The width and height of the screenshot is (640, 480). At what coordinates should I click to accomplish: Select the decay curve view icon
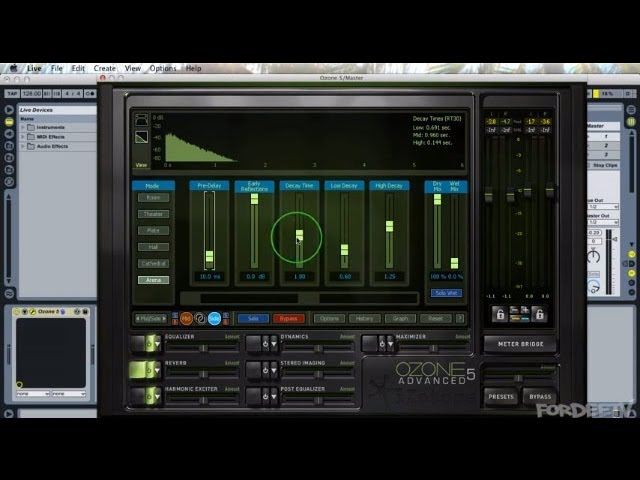click(x=142, y=137)
